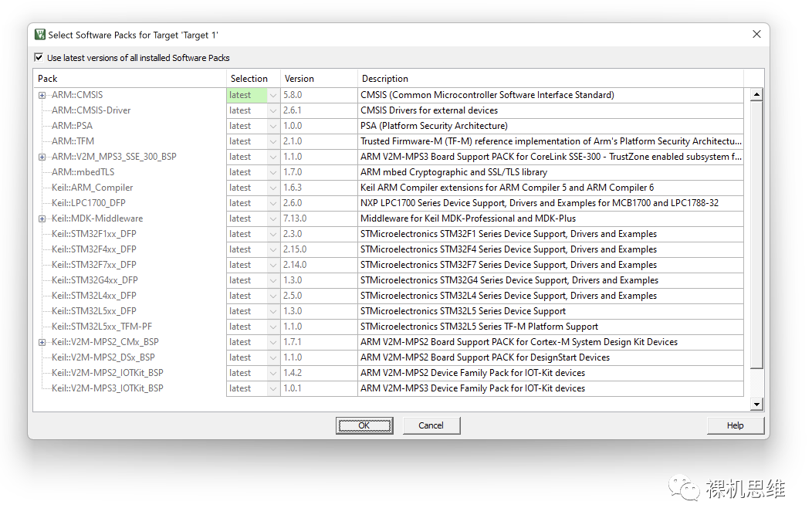Open the selection dropdown for ARM::TFM
The image size is (812, 525).
[273, 141]
